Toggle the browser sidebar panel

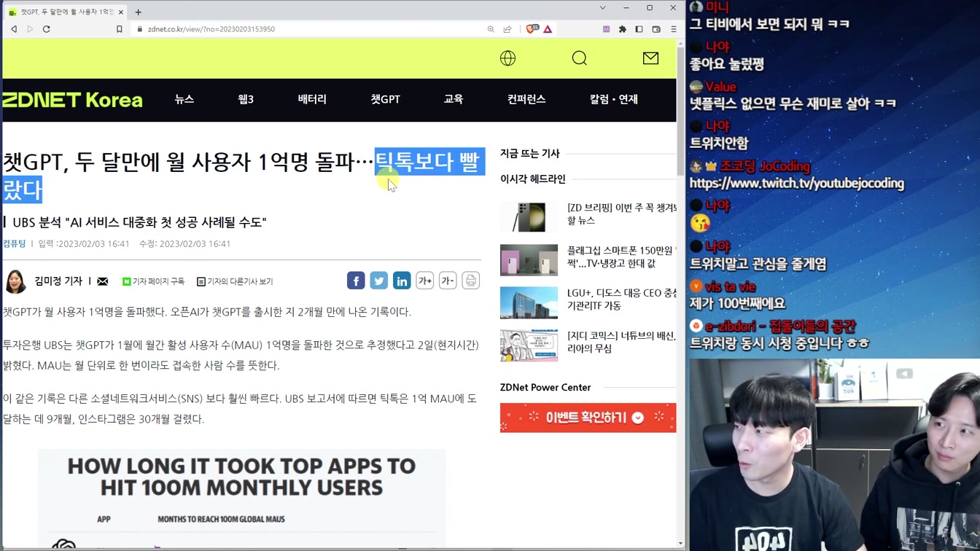pyautogui.click(x=639, y=29)
